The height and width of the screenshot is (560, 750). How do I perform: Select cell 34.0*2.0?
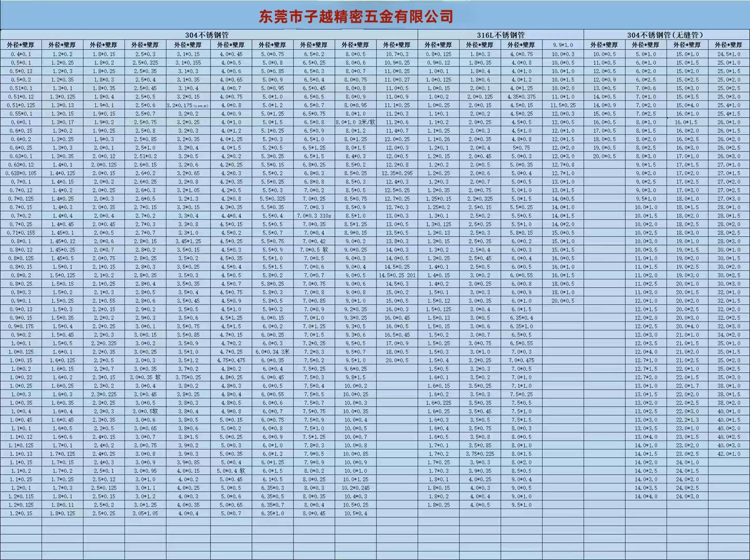(x=729, y=335)
